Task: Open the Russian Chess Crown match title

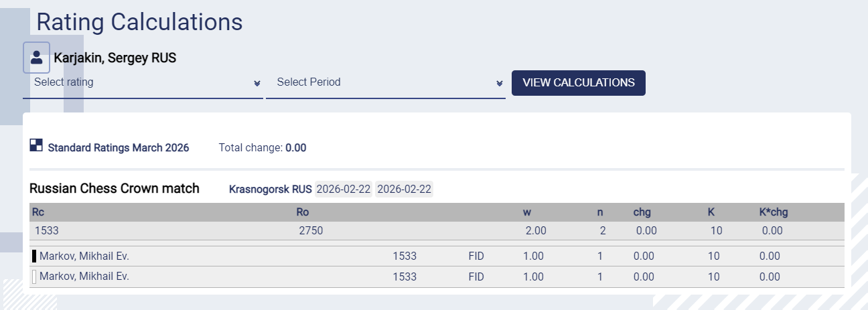Action: click(x=115, y=189)
